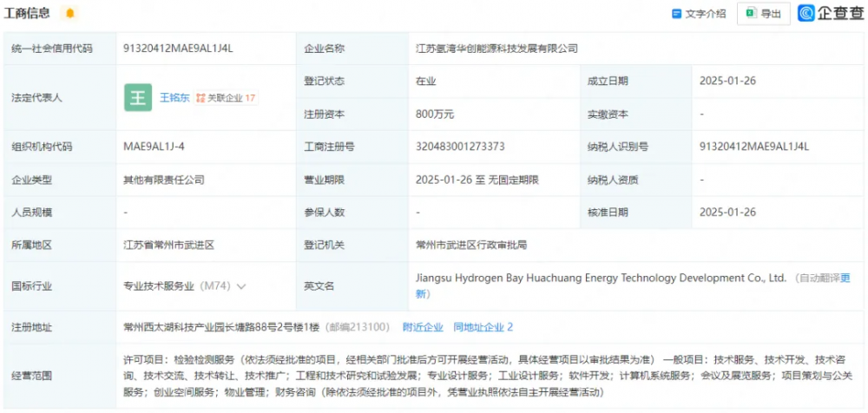Select company name 江苏氢湾华创能源科技发展有限公司
Viewport: 868px width, 413px height.
496,49
